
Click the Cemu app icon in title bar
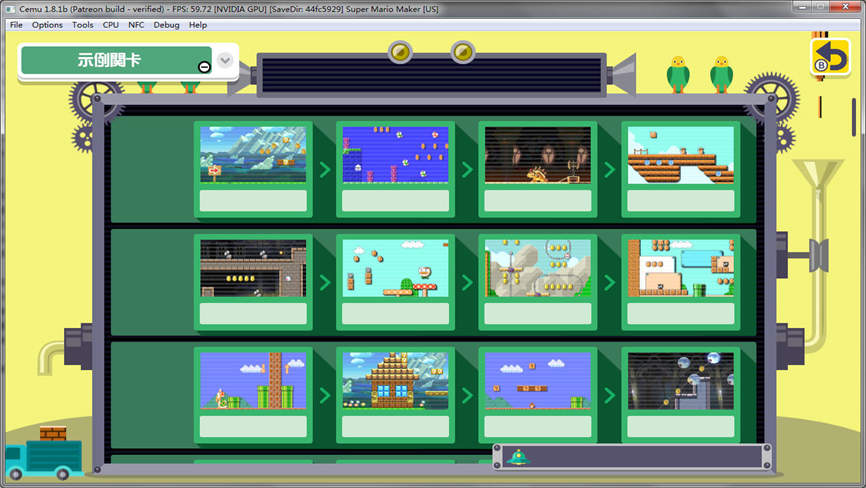pos(10,9)
